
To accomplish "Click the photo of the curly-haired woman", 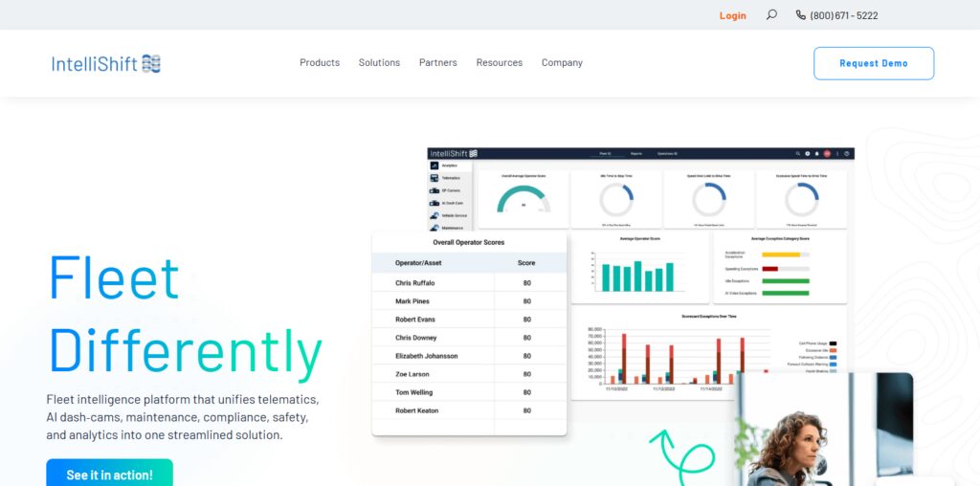I will [x=824, y=430].
